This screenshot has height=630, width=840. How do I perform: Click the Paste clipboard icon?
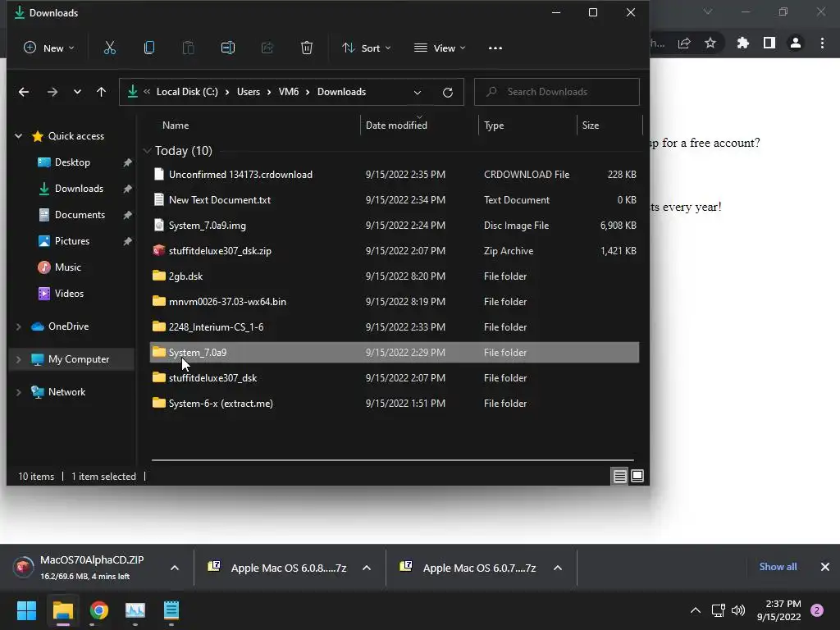[x=188, y=48]
